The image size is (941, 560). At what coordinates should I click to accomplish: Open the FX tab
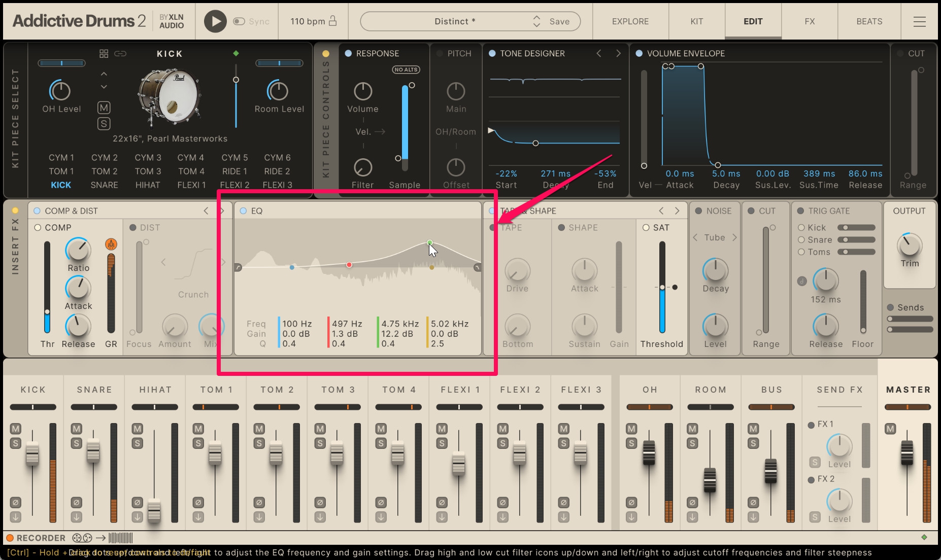pyautogui.click(x=810, y=21)
